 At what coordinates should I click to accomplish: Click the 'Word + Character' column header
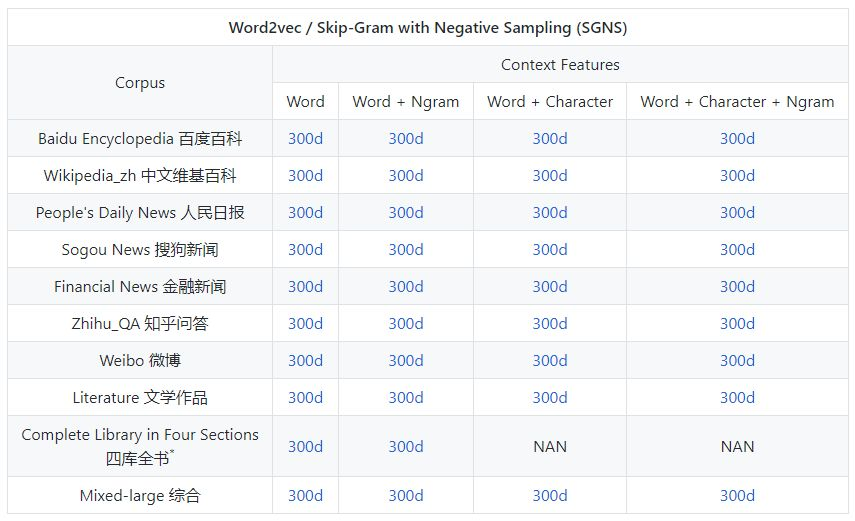550,101
